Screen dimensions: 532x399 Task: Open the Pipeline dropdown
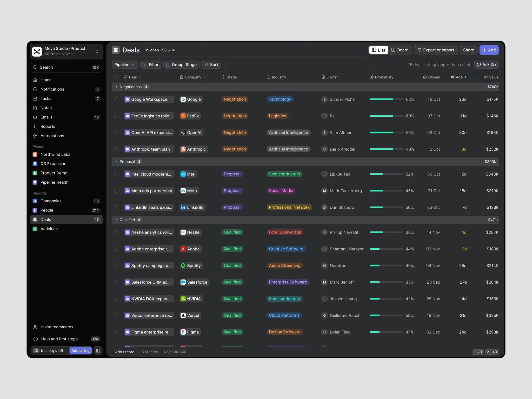pyautogui.click(x=125, y=65)
